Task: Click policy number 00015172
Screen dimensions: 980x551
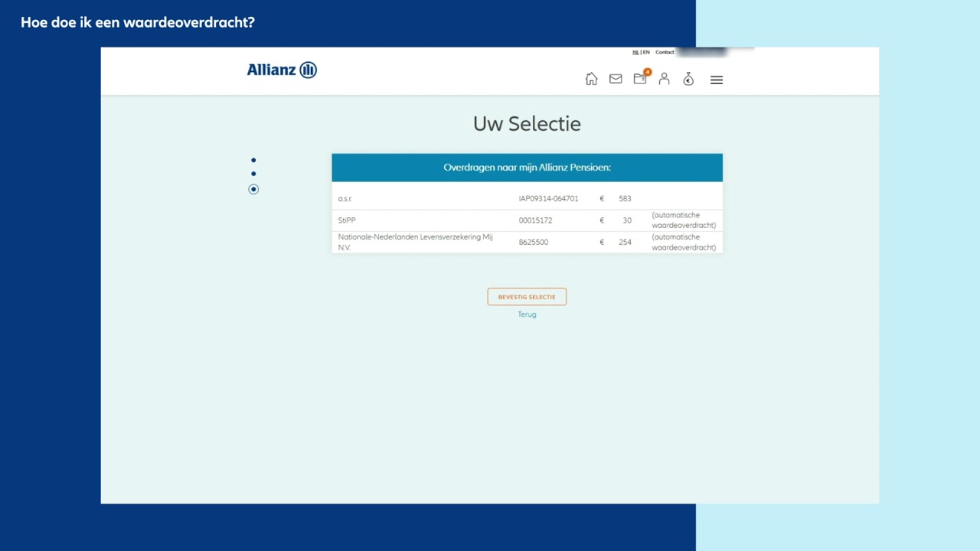Action: click(x=535, y=220)
